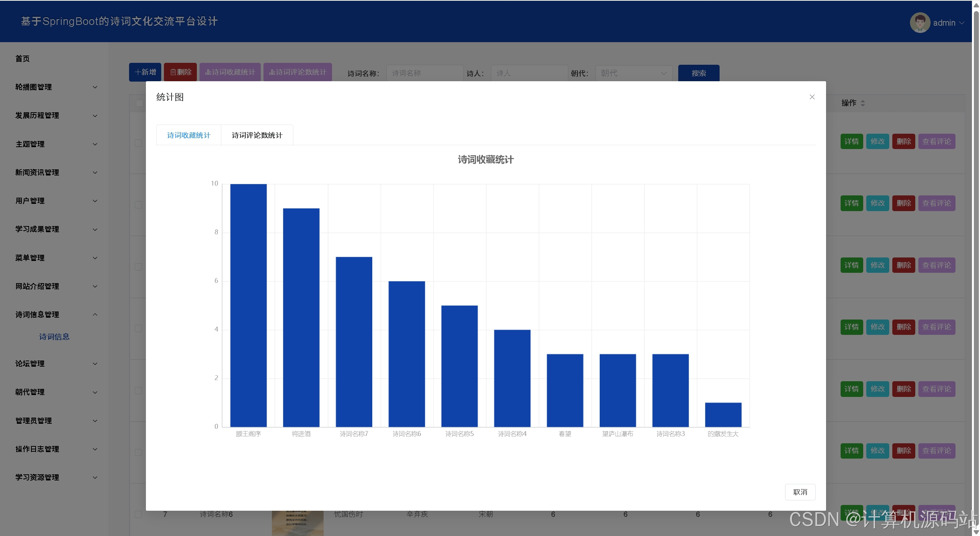Sort by the 操作 column arrows
The width and height of the screenshot is (980, 536).
tap(862, 103)
